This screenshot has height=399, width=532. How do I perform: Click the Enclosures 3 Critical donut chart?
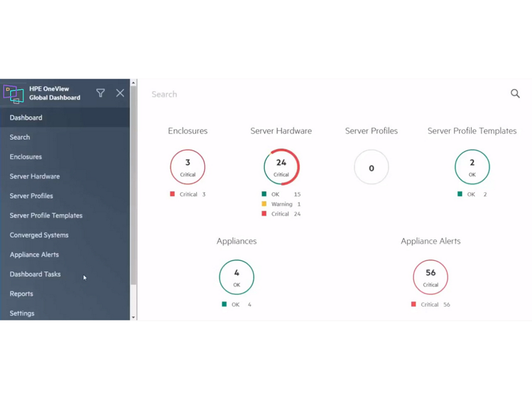[188, 167]
